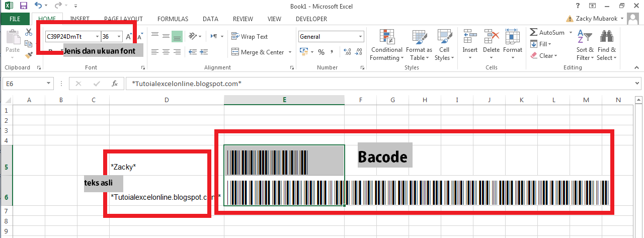Select column E header
The height and width of the screenshot is (238, 644).
point(284,100)
